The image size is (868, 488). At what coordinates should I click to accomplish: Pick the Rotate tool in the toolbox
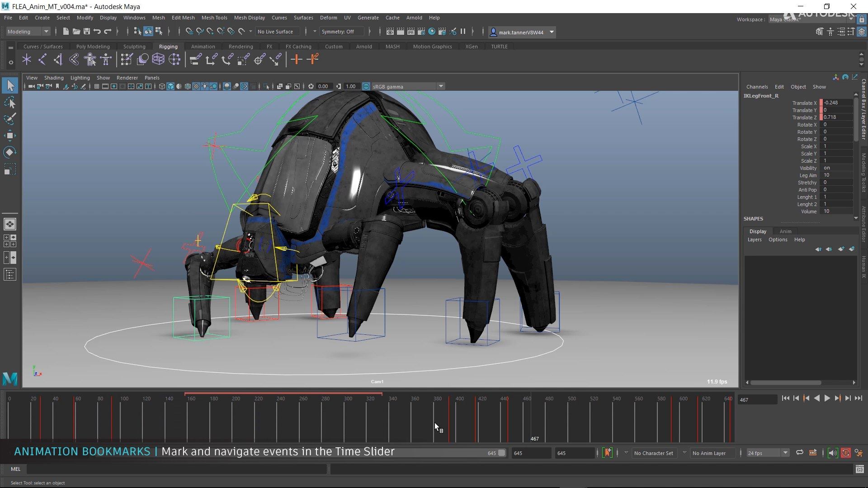[10, 152]
